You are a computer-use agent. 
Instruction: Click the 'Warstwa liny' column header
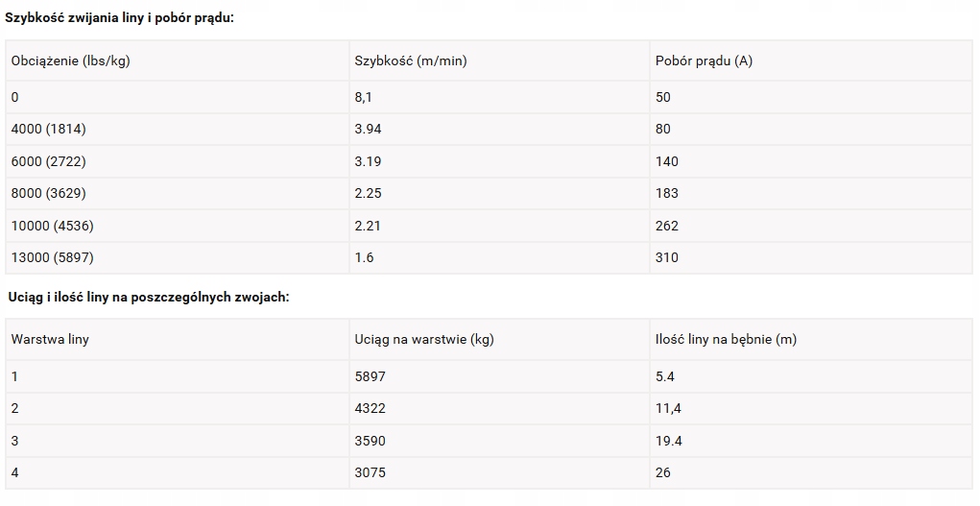tap(50, 339)
